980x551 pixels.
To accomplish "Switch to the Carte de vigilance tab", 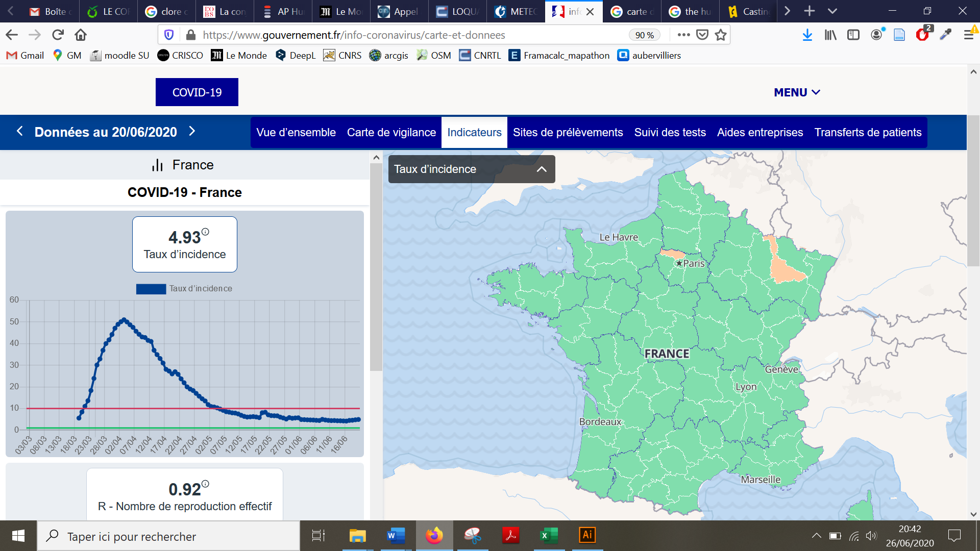I will (x=391, y=133).
